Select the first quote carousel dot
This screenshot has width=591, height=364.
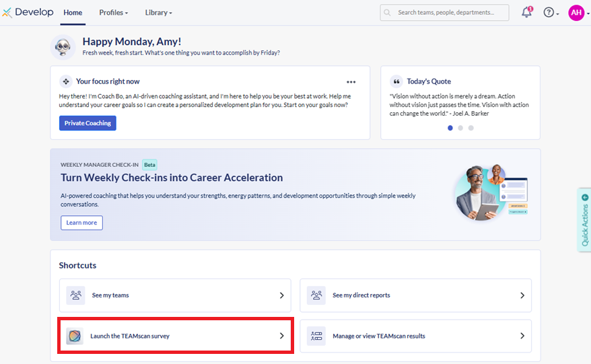450,128
